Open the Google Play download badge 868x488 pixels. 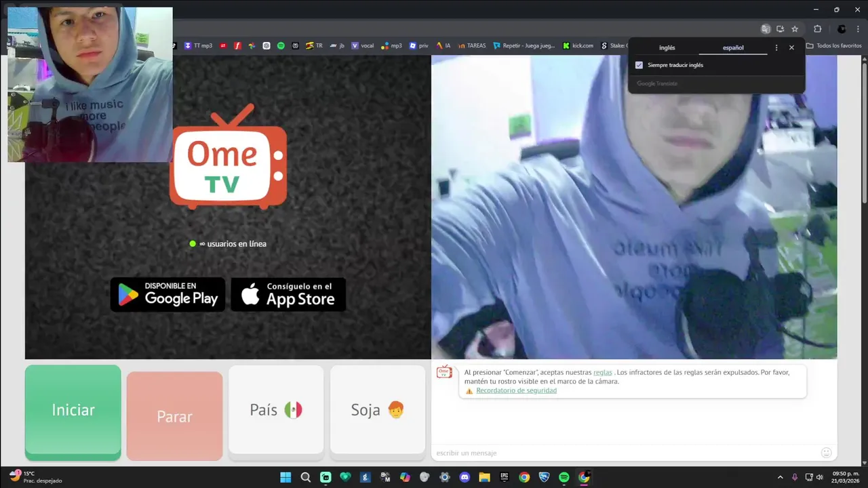click(x=167, y=294)
